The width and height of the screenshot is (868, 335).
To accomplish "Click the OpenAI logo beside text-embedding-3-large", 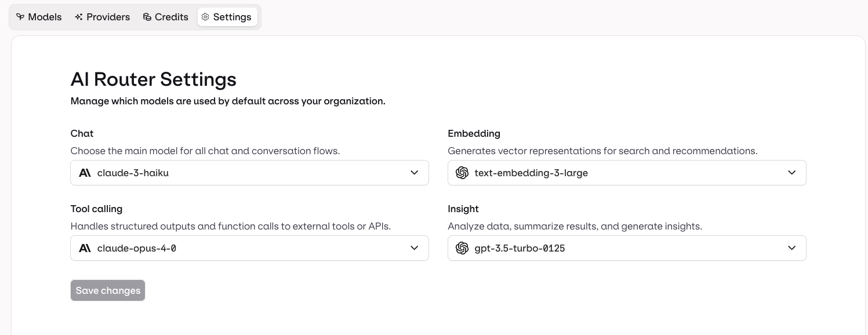I will pyautogui.click(x=462, y=173).
